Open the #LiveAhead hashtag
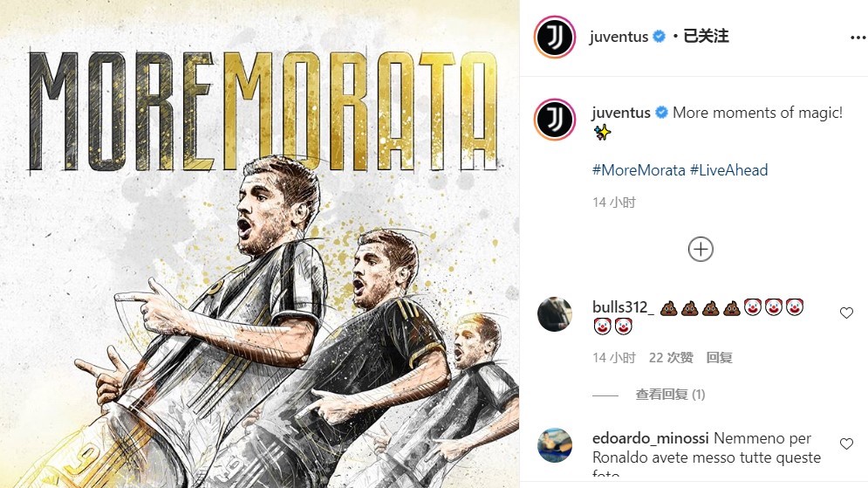 point(728,170)
